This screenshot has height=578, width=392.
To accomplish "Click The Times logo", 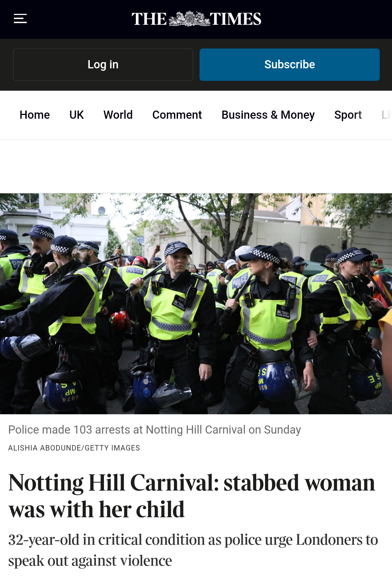I will [196, 19].
